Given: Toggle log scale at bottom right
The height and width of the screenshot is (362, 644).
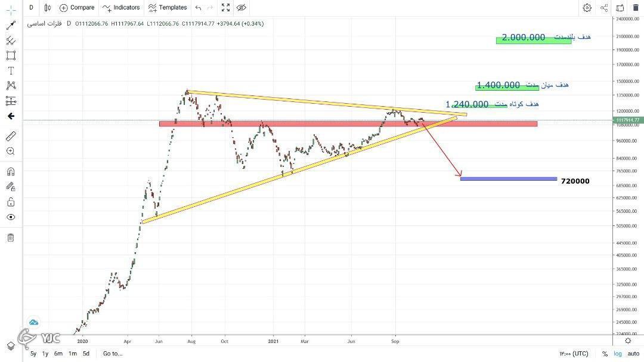Looking at the screenshot, I should coord(618,354).
